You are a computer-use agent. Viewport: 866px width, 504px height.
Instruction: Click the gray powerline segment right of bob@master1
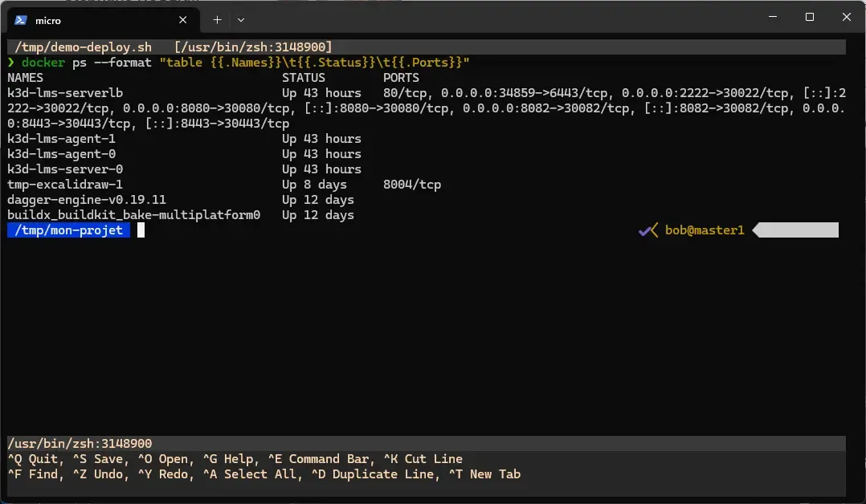coord(795,230)
